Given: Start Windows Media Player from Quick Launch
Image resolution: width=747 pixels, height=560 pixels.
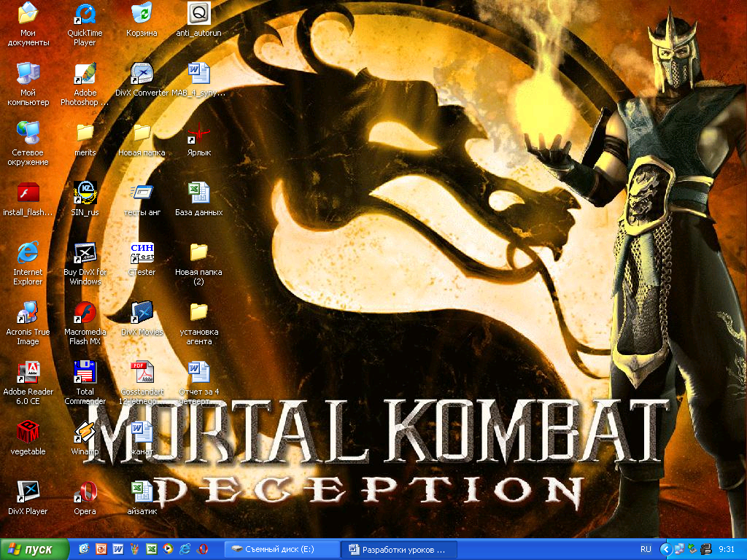Looking at the screenshot, I should pyautogui.click(x=169, y=549).
